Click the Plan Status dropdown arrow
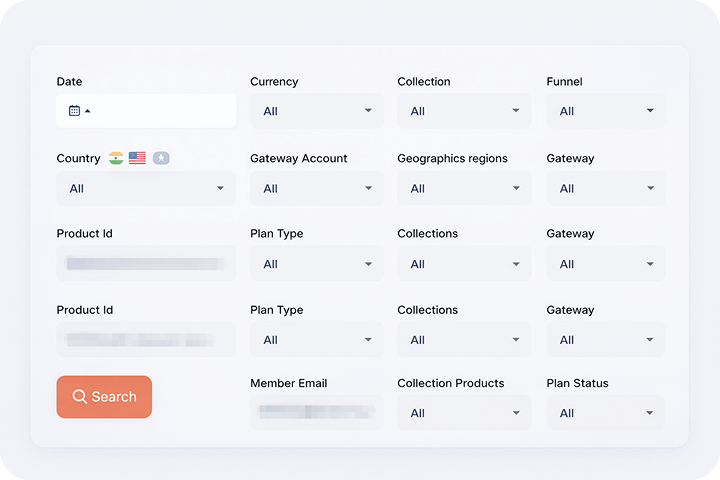This screenshot has width=720, height=480. pyautogui.click(x=650, y=413)
